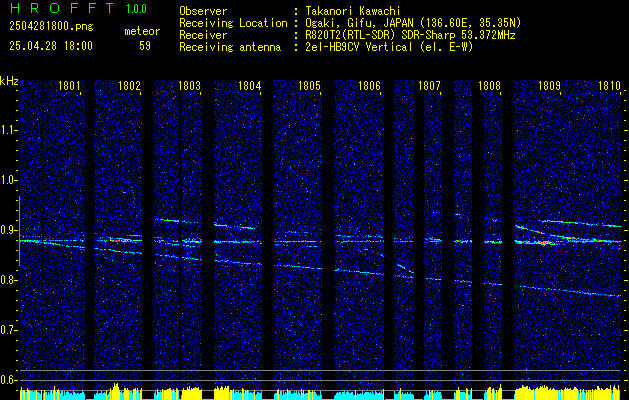Click the Observer field label
The width and height of the screenshot is (629, 400).
point(203,11)
